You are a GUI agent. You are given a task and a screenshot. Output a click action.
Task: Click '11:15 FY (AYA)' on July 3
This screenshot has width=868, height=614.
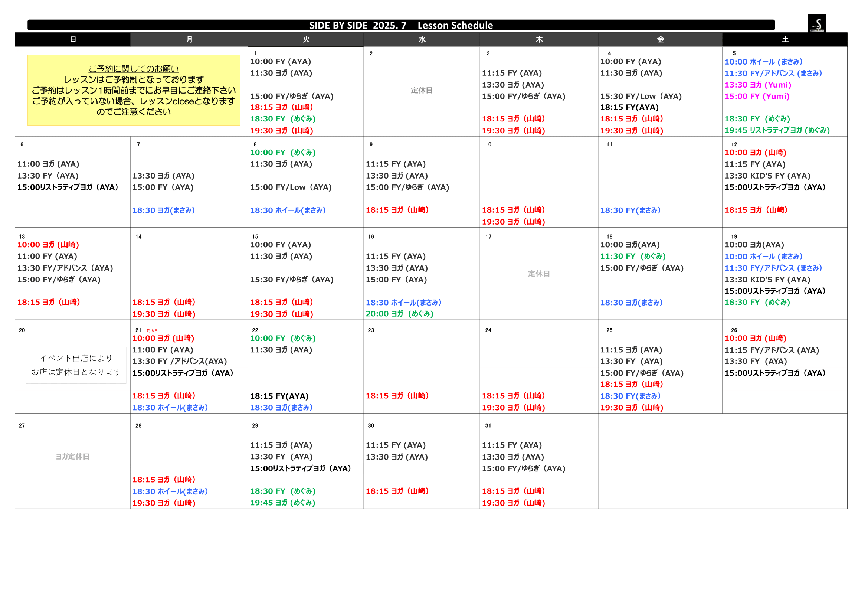click(511, 73)
